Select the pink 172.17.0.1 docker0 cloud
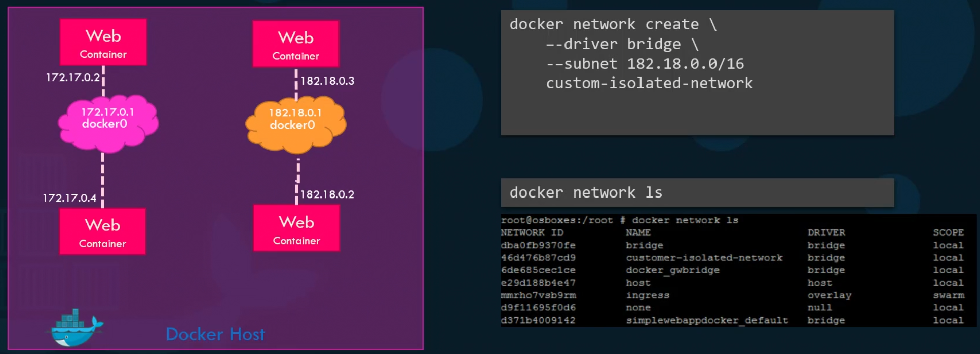 pyautogui.click(x=108, y=123)
